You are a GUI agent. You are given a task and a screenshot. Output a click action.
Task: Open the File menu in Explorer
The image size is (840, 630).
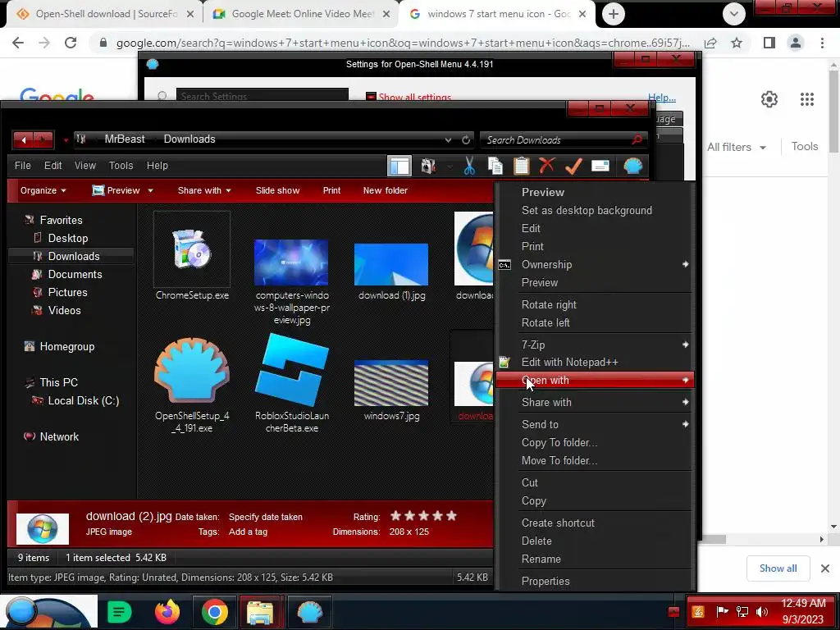pos(22,166)
